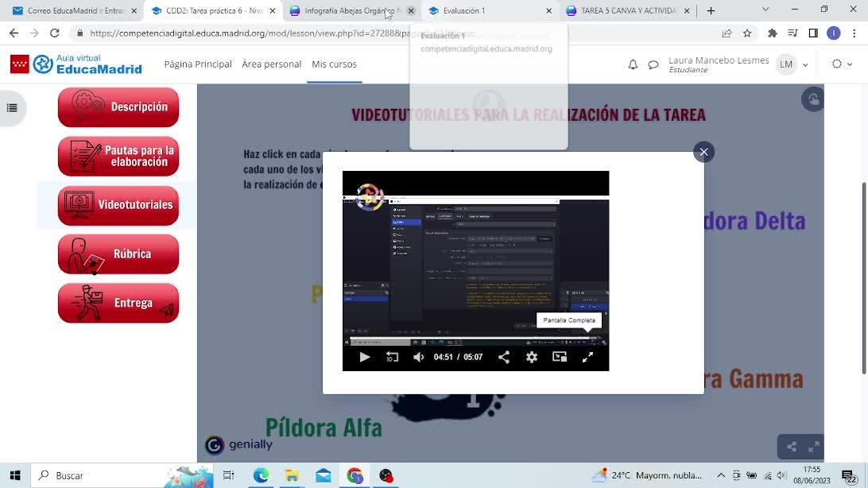
Task: Show hidden system tray icons
Action: tap(721, 475)
